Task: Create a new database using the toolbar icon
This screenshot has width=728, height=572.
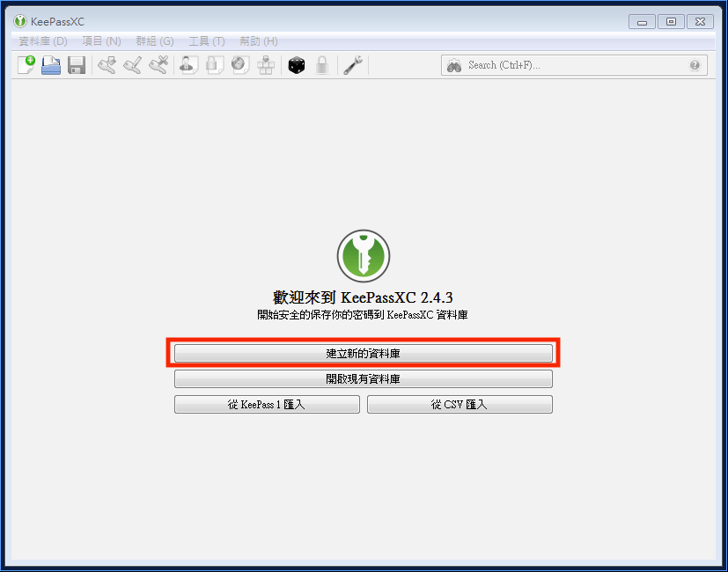Action: point(24,64)
